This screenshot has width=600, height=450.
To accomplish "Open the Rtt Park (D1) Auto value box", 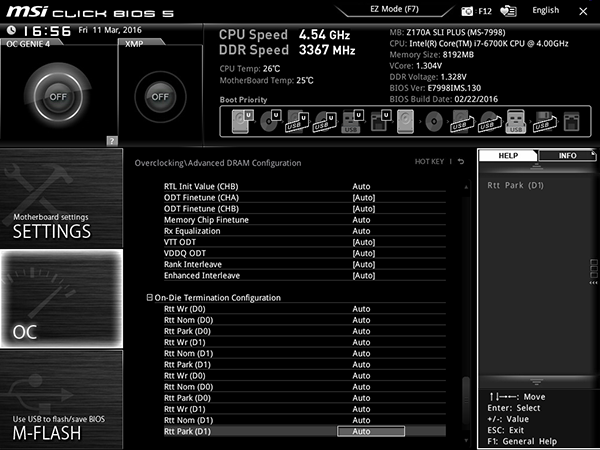I will (370, 431).
